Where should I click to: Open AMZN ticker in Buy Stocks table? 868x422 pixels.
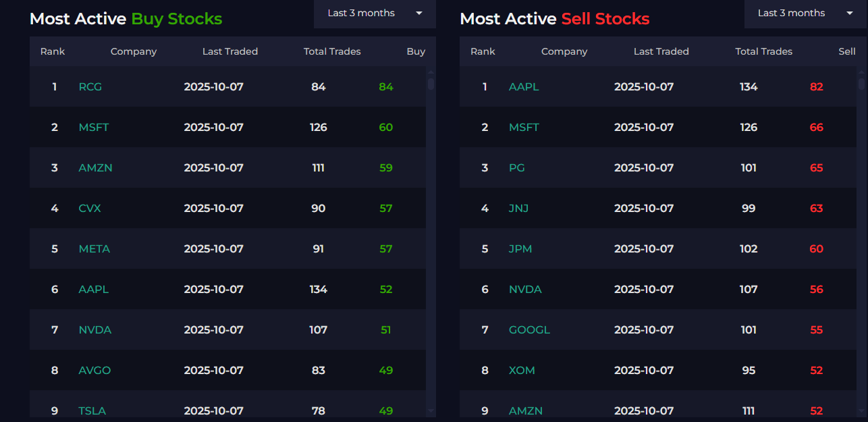point(96,167)
